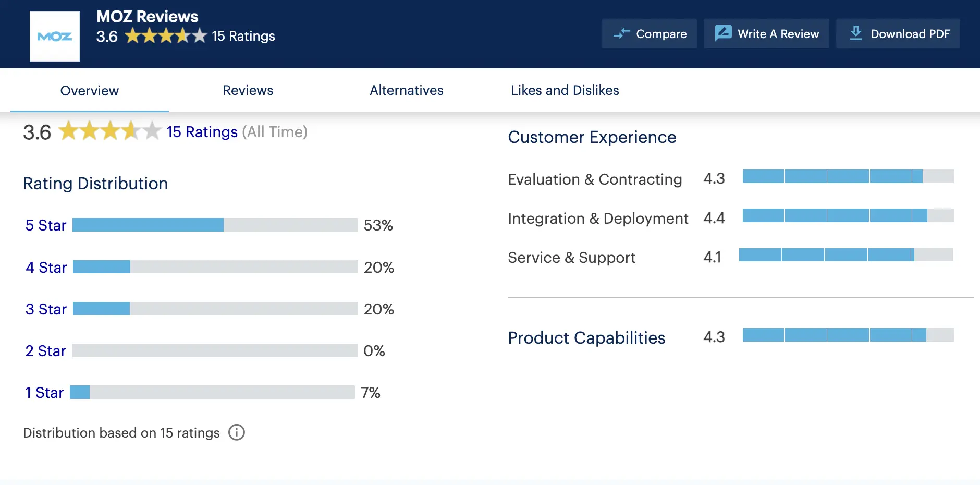Click the gray star in overview rating
Screen dimensions: 980x485
click(x=152, y=131)
